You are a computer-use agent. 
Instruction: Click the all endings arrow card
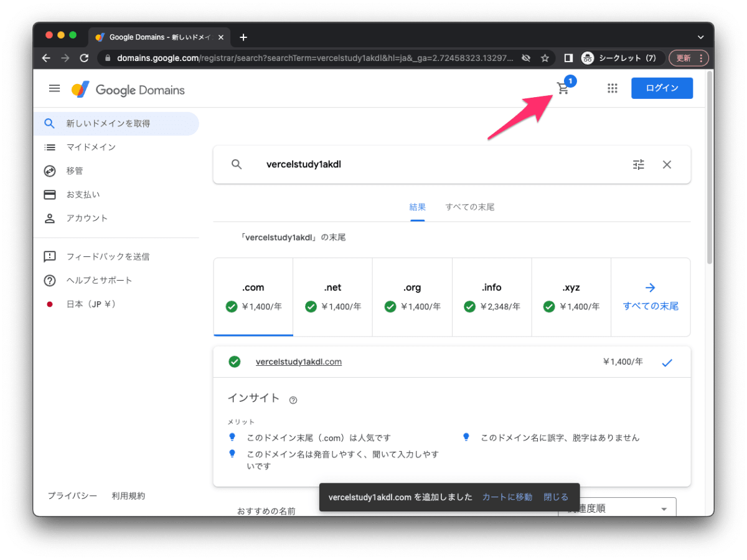(x=651, y=297)
